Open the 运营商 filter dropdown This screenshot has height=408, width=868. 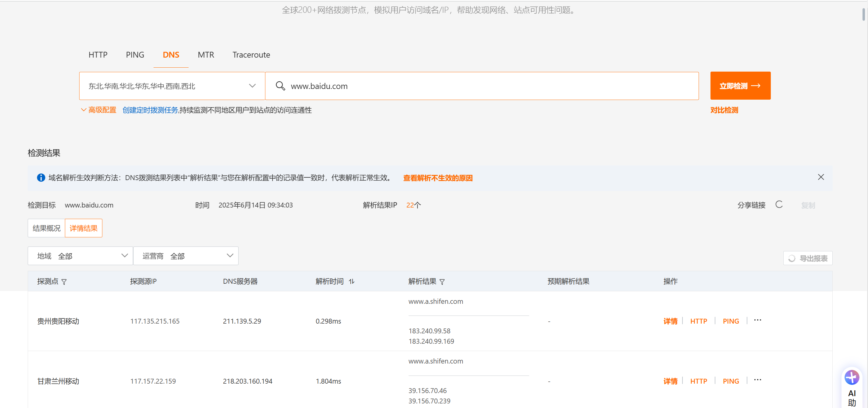pyautogui.click(x=186, y=256)
